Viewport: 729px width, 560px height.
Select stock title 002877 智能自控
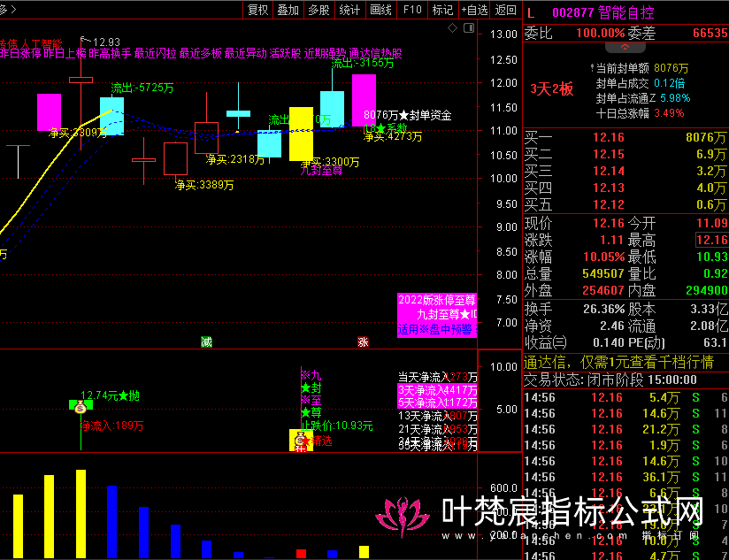(x=603, y=12)
